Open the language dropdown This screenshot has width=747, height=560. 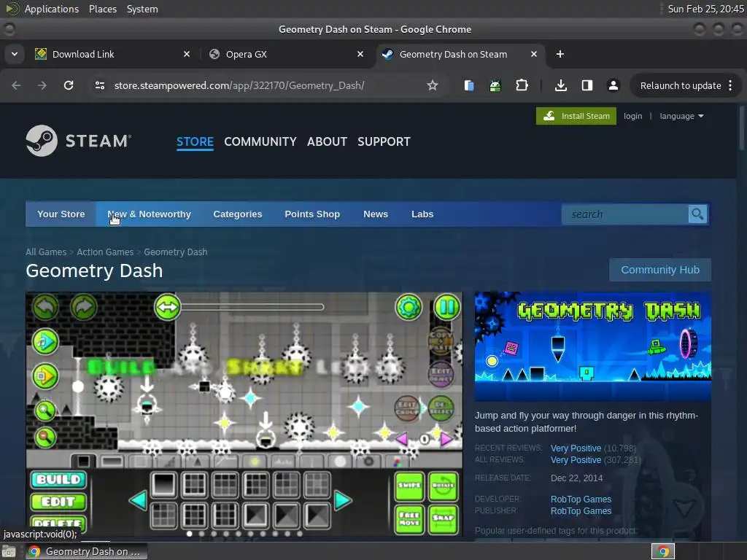[x=681, y=116]
